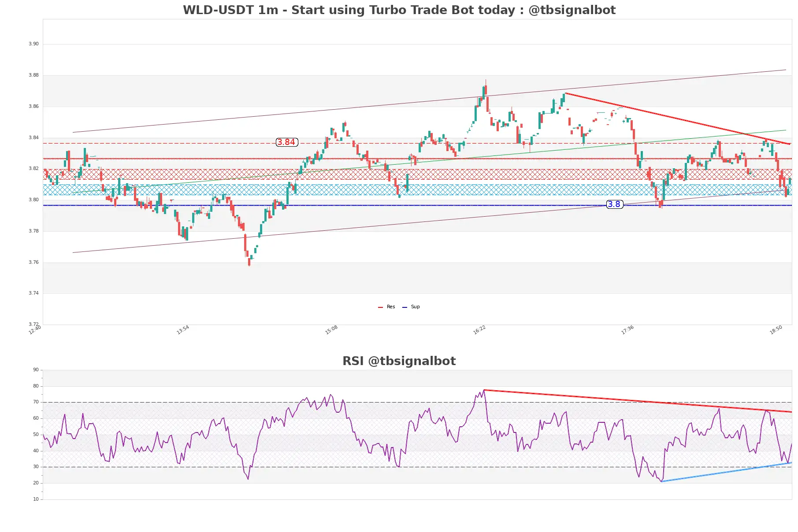This screenshot has height=532, width=798.
Task: Click the 12:40 time axis label
Action: 35,330
